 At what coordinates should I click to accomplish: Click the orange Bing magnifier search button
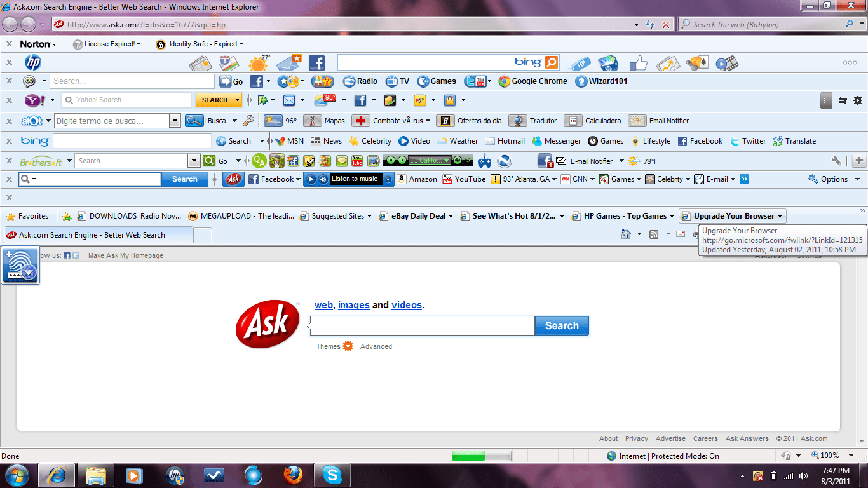pyautogui.click(x=552, y=62)
